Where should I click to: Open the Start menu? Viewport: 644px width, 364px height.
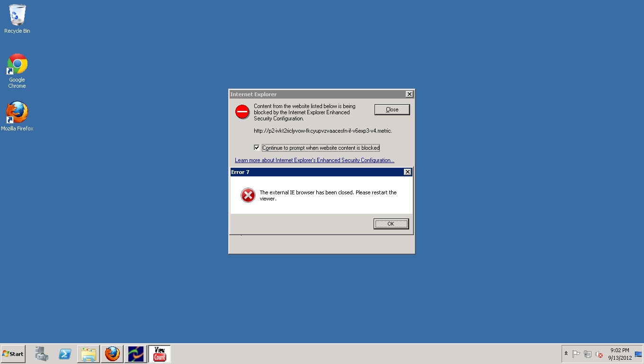[x=13, y=354]
